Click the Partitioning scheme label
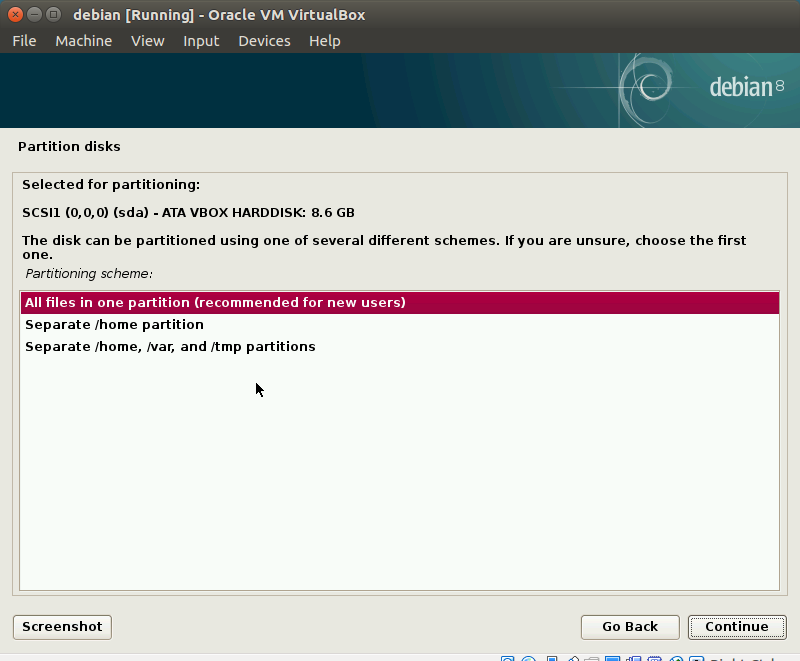800x661 pixels. click(89, 274)
